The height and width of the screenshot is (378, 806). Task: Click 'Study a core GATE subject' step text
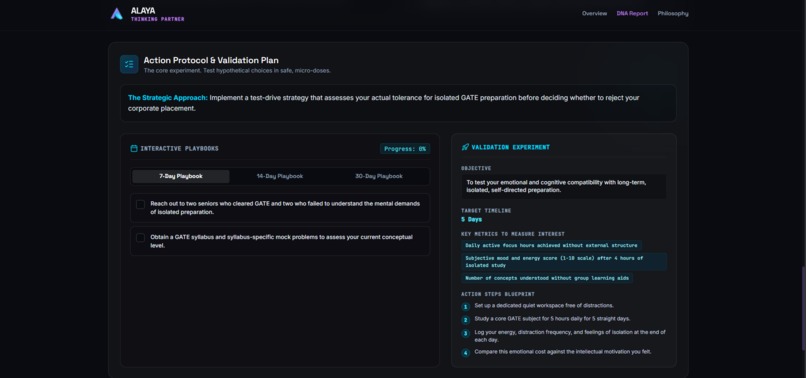(x=552, y=319)
